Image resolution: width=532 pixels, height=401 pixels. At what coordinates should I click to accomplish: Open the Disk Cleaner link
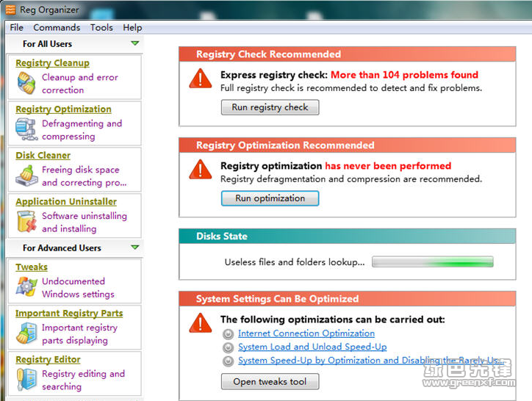[43, 156]
